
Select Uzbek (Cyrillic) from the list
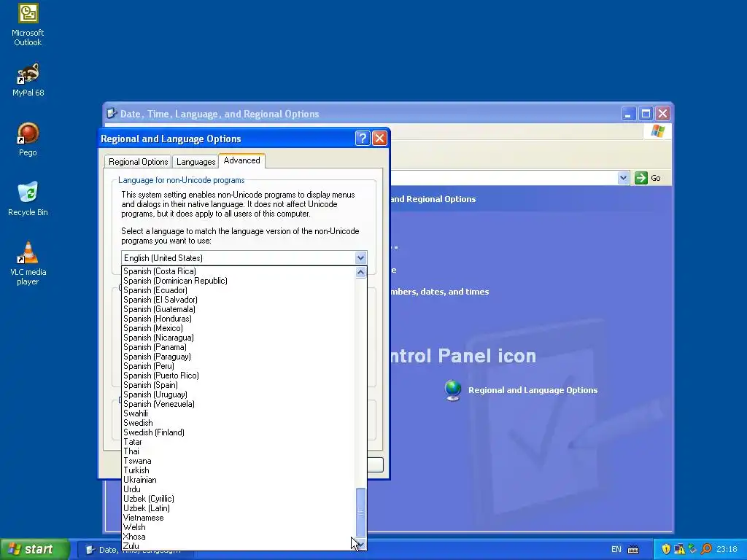(239, 499)
